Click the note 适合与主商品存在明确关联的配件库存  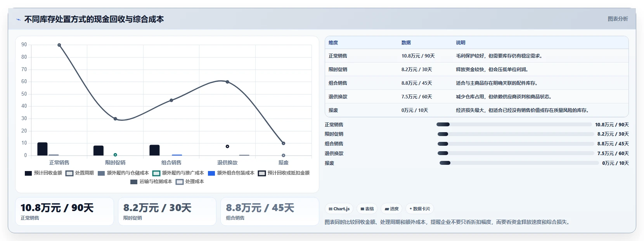point(498,83)
